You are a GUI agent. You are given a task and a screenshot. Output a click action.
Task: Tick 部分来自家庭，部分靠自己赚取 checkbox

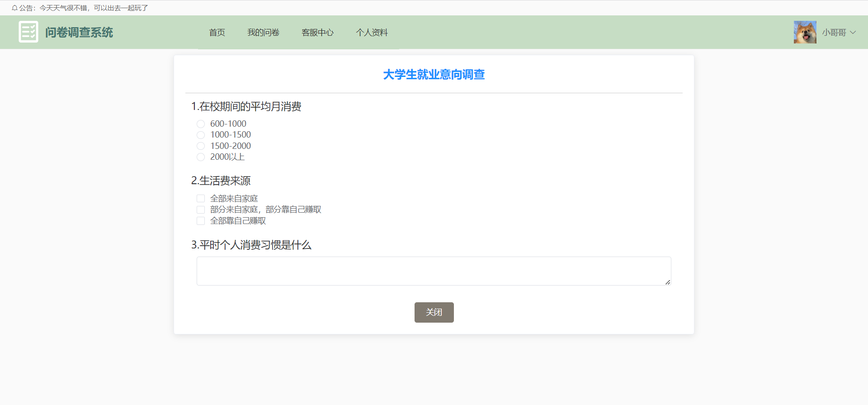[x=201, y=210]
